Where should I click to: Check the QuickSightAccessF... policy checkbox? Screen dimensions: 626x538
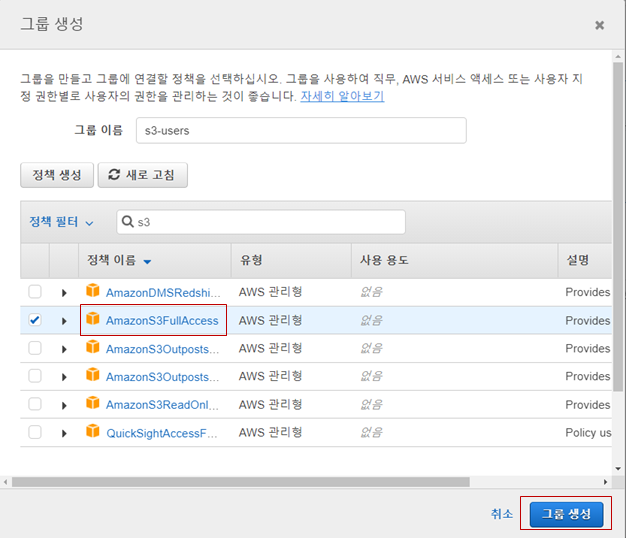tap(35, 432)
